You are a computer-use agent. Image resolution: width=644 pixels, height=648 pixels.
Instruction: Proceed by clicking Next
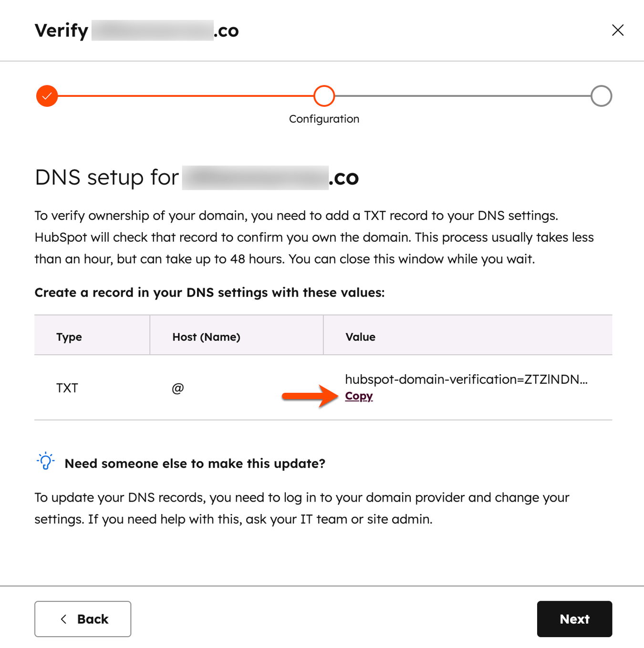click(574, 619)
